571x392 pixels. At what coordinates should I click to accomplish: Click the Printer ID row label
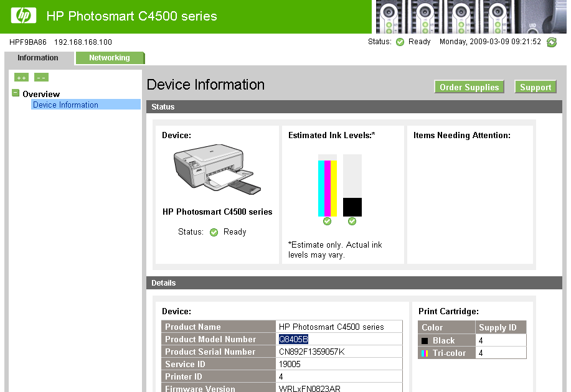(x=219, y=376)
